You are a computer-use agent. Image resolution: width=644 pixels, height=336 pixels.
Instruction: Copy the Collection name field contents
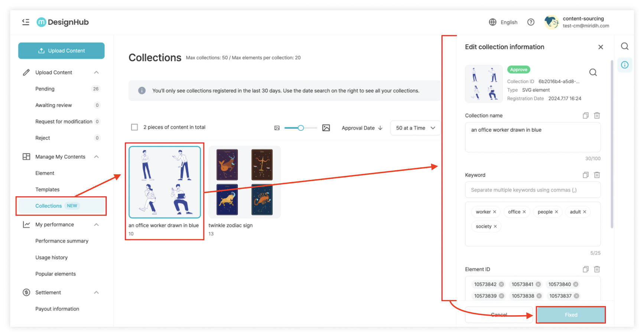(x=586, y=116)
